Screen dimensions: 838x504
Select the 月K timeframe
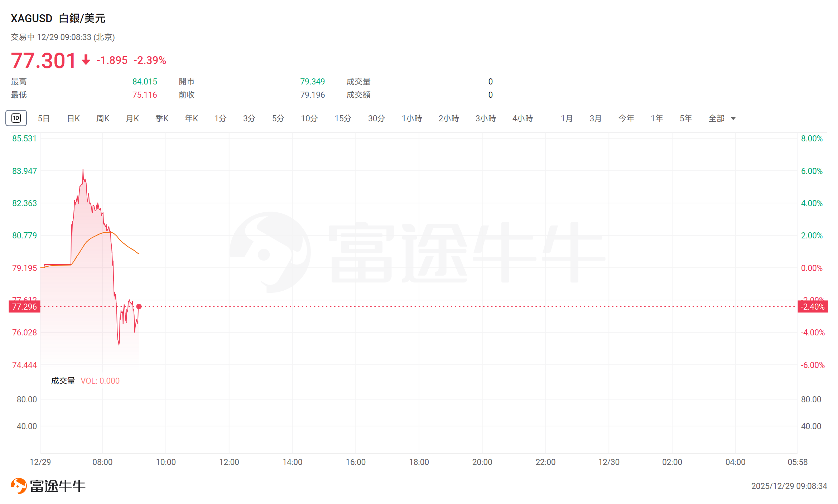(x=133, y=118)
